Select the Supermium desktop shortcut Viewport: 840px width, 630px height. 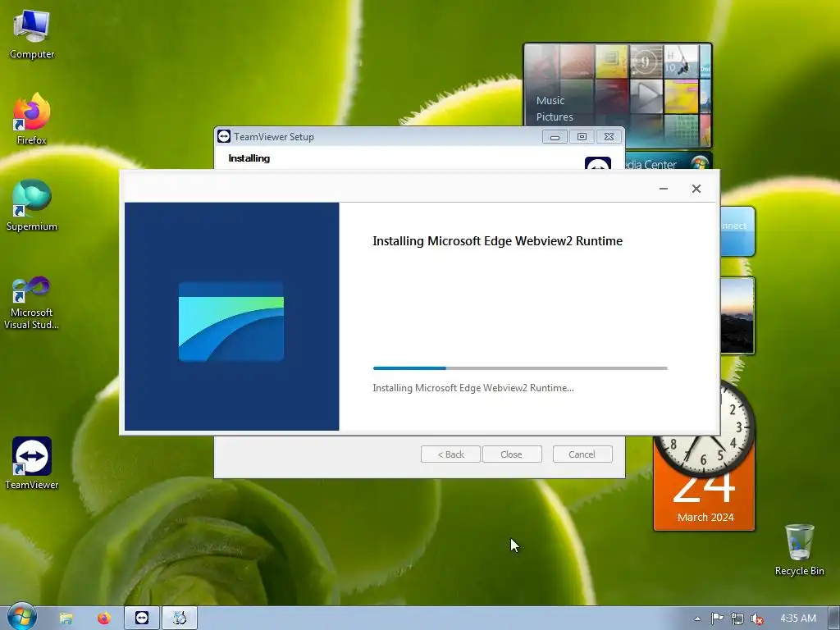[x=32, y=205]
